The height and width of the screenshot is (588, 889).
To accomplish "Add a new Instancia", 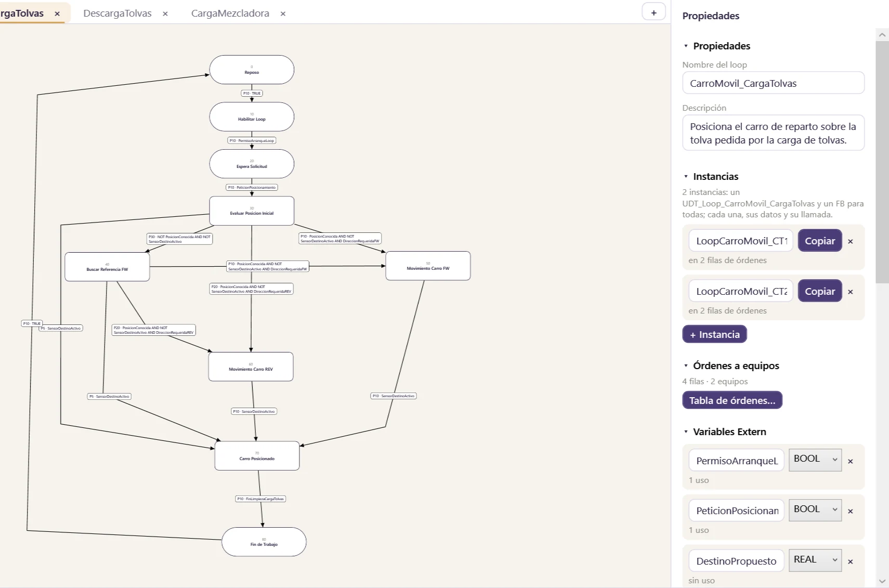I will (714, 334).
